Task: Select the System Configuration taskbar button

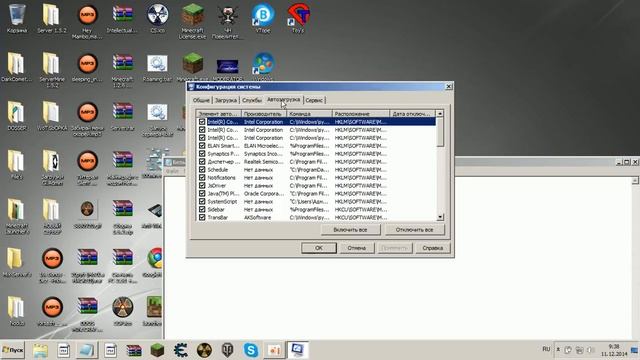Action: point(298,350)
